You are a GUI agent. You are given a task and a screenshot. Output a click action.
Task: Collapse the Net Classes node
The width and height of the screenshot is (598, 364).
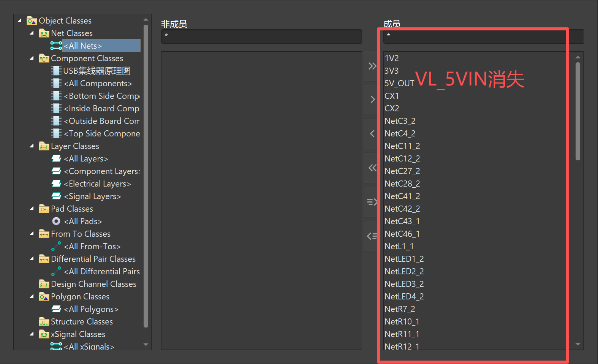click(x=32, y=33)
